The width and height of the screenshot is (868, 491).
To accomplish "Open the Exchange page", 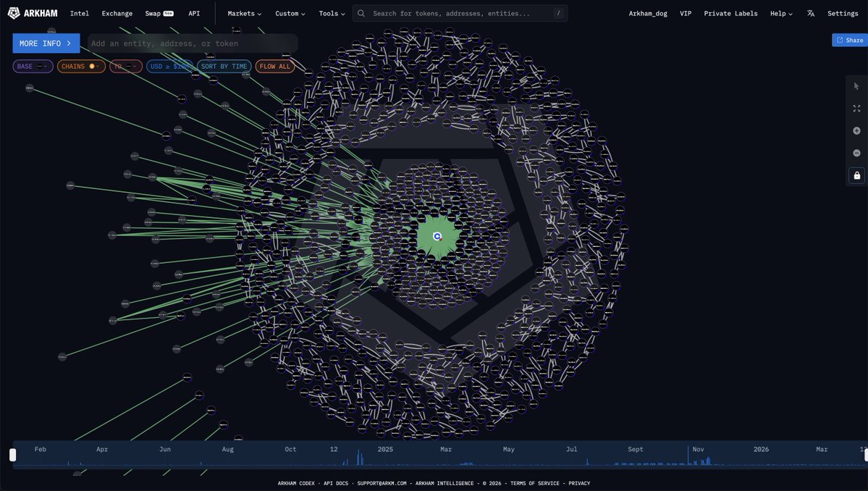I will [117, 14].
